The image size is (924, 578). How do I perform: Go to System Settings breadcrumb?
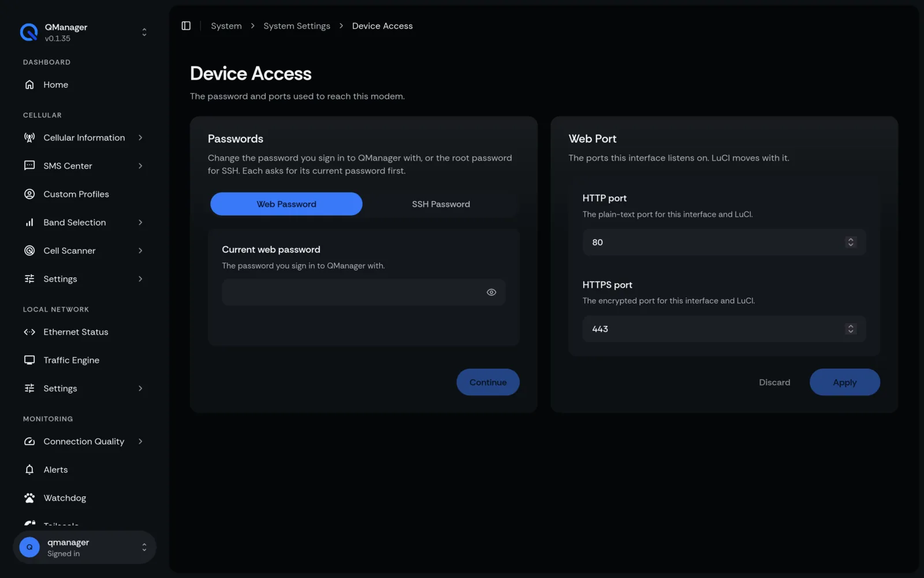pyautogui.click(x=297, y=26)
